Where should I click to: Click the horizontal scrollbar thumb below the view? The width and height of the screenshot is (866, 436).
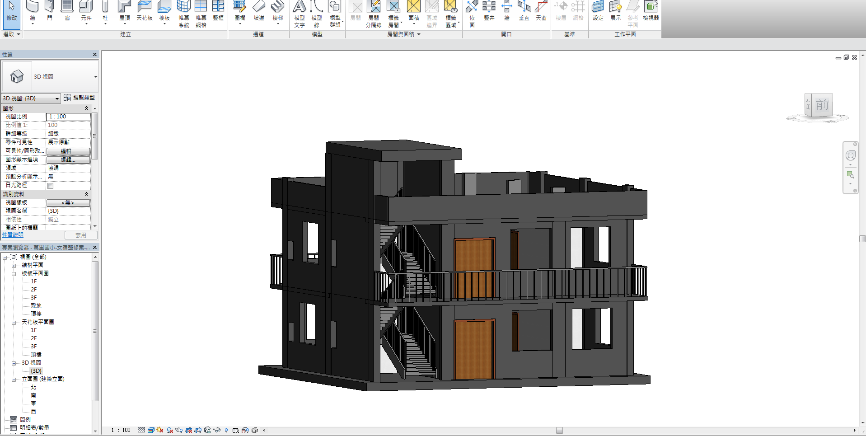click(x=559, y=430)
